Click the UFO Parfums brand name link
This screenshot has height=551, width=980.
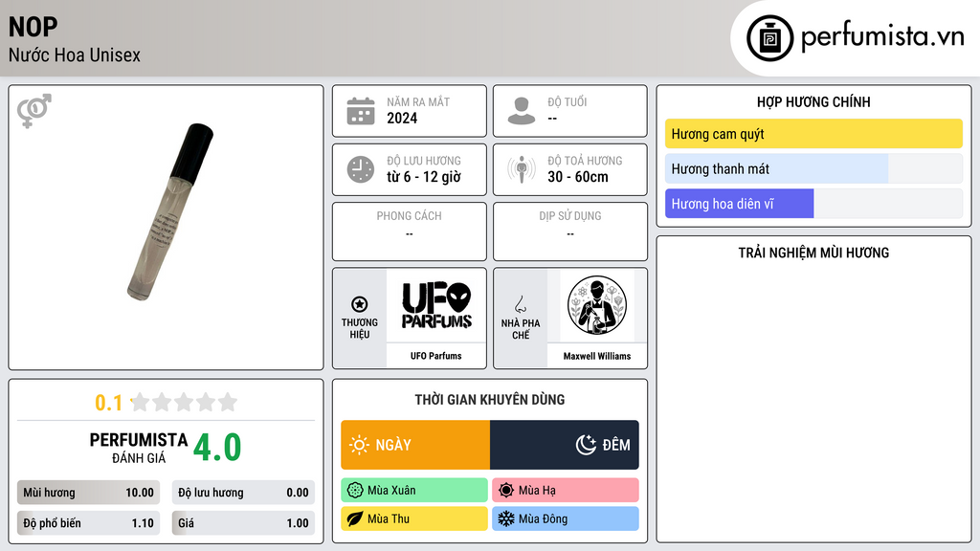coord(436,356)
